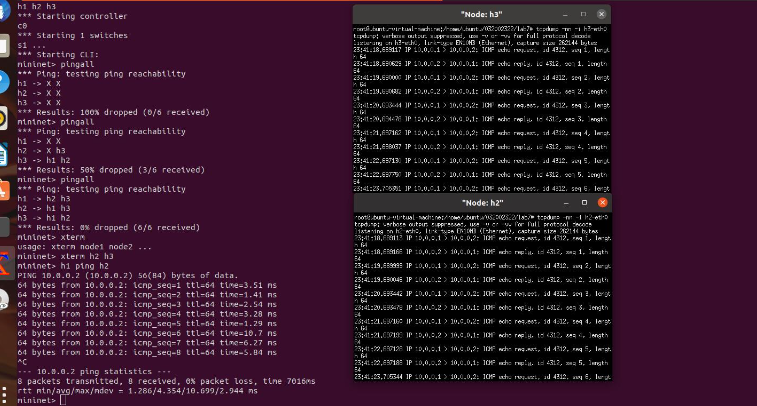Click the "h1 -> h2 h3" ping result
757x406 pixels.
coord(44,199)
